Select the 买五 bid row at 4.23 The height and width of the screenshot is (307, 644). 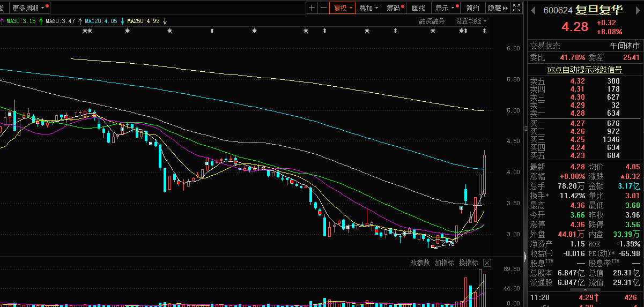coord(585,155)
